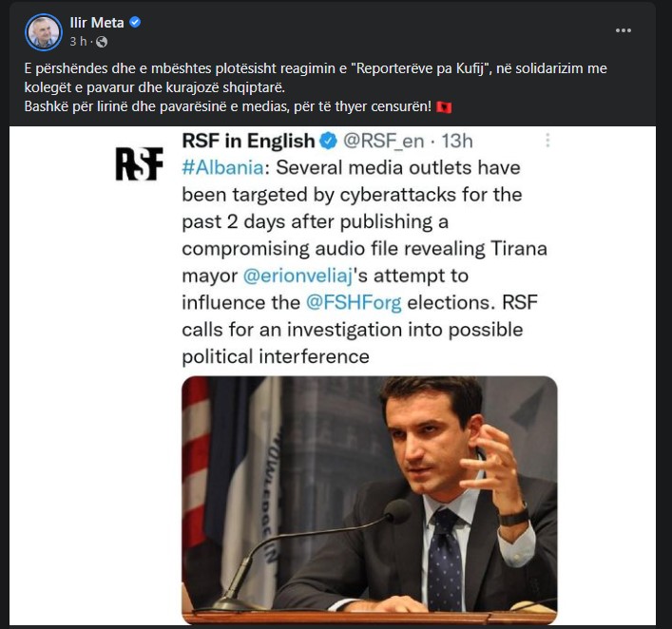672x629 pixels.
Task: Click the #Albania hashtag
Action: point(221,169)
